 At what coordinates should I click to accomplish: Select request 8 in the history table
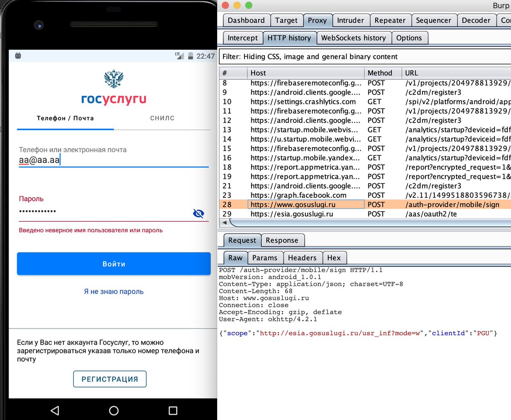[x=365, y=83]
